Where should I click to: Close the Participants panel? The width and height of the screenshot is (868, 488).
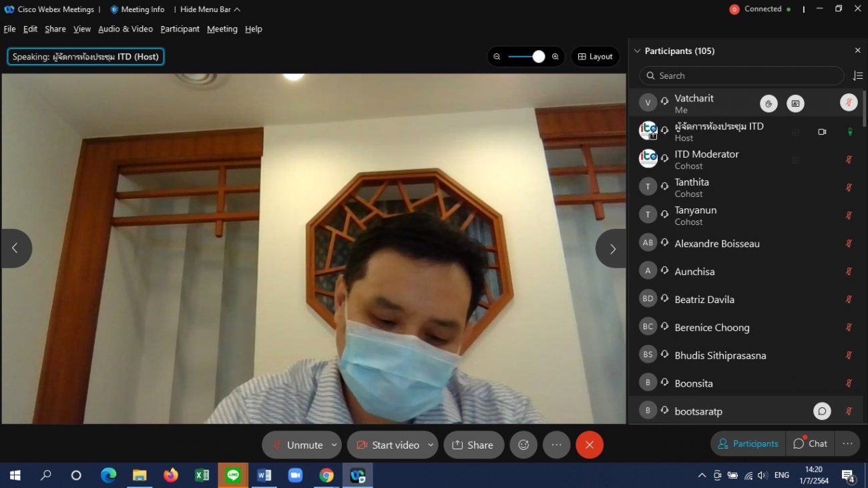(x=858, y=51)
